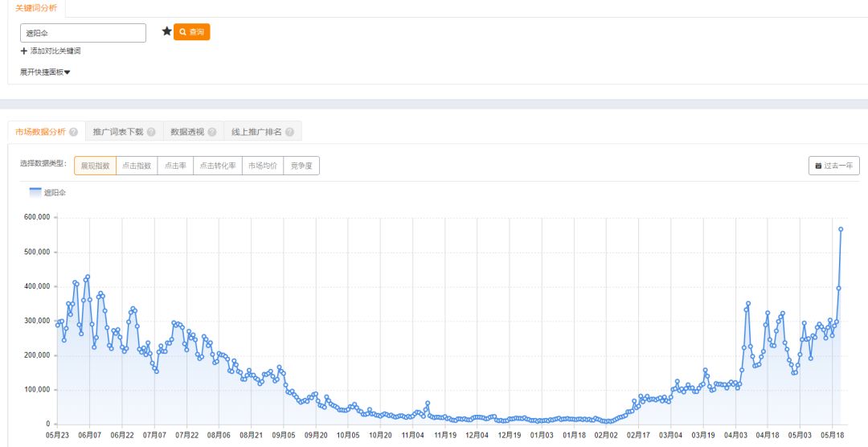The width and height of the screenshot is (868, 447).
Task: Open the 推广词表下载 tab
Action: (118, 132)
